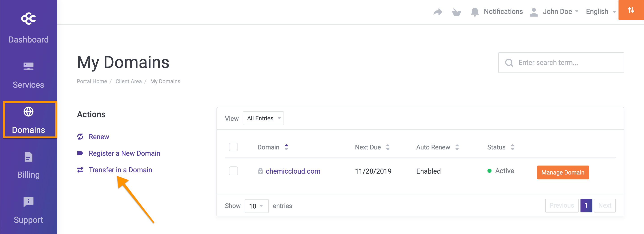Click Notifications in the top bar

coord(503,11)
